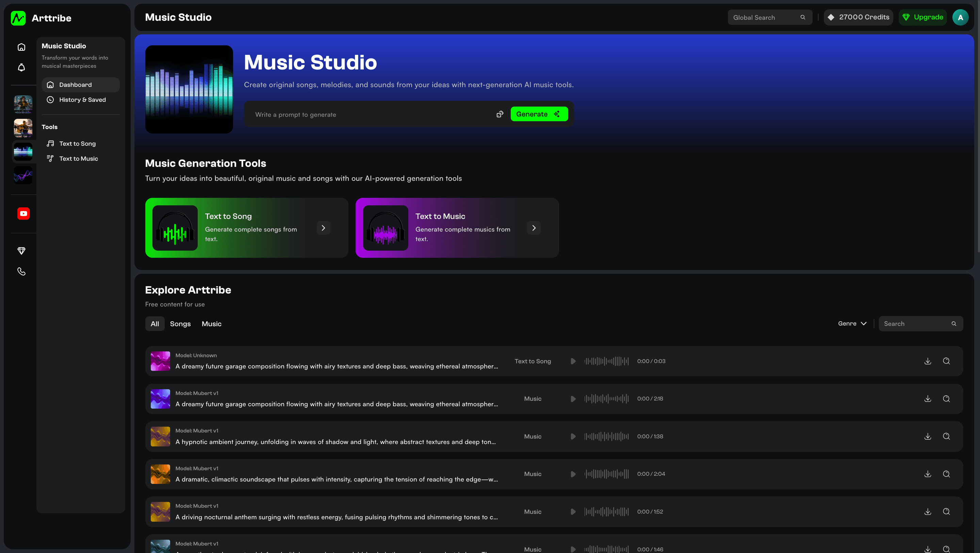Click the Global Search magnifier icon
Screen dimensions: 980x553
coord(803,17)
